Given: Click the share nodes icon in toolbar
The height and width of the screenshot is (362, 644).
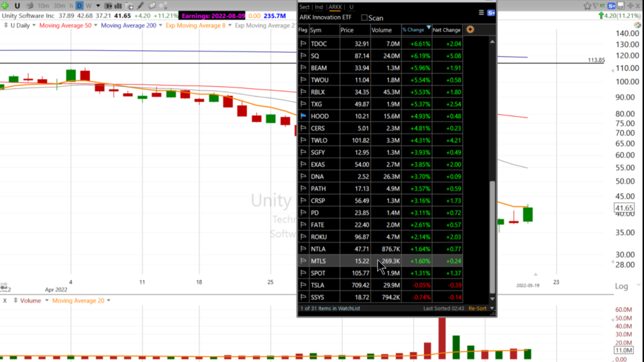Looking at the screenshot, I should [x=163, y=6].
